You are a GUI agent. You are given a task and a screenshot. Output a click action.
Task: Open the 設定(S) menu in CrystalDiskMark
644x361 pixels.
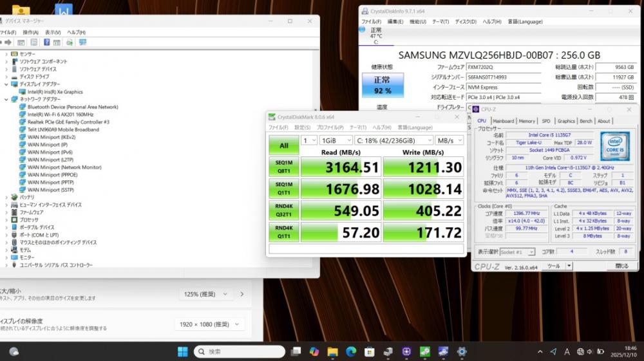point(302,127)
